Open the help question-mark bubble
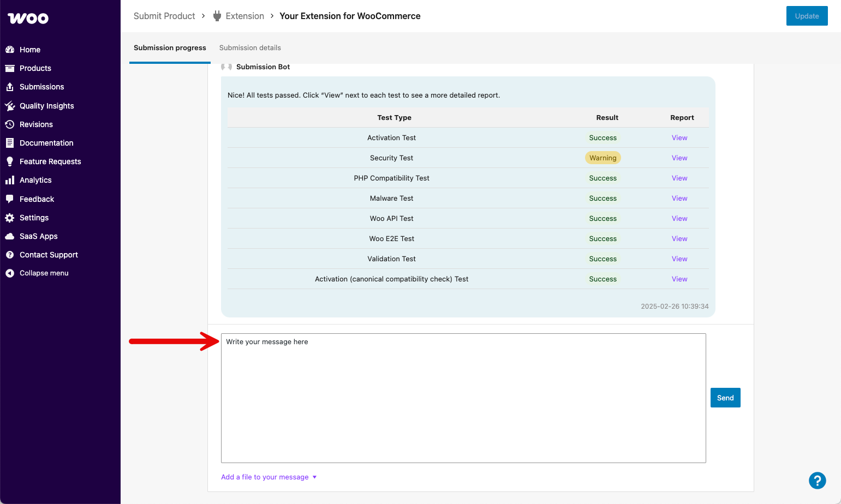The image size is (841, 504). [x=817, y=481]
